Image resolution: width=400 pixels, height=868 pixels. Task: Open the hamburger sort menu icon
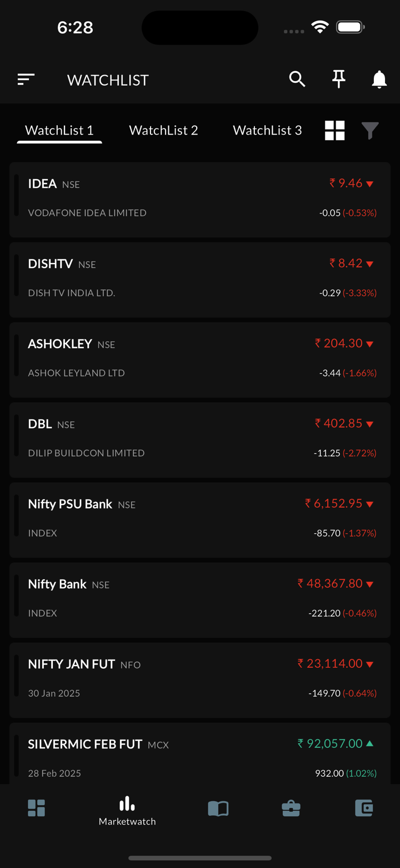(26, 80)
